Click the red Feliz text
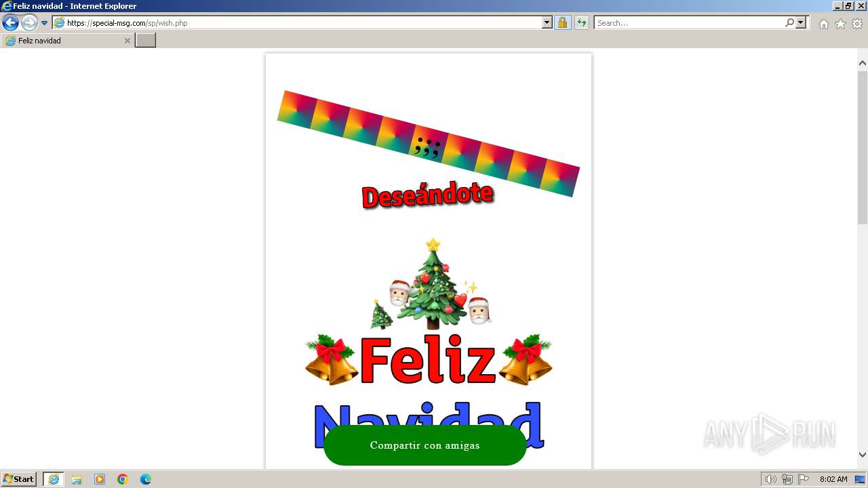Viewport: 868px width, 488px height. 428,360
